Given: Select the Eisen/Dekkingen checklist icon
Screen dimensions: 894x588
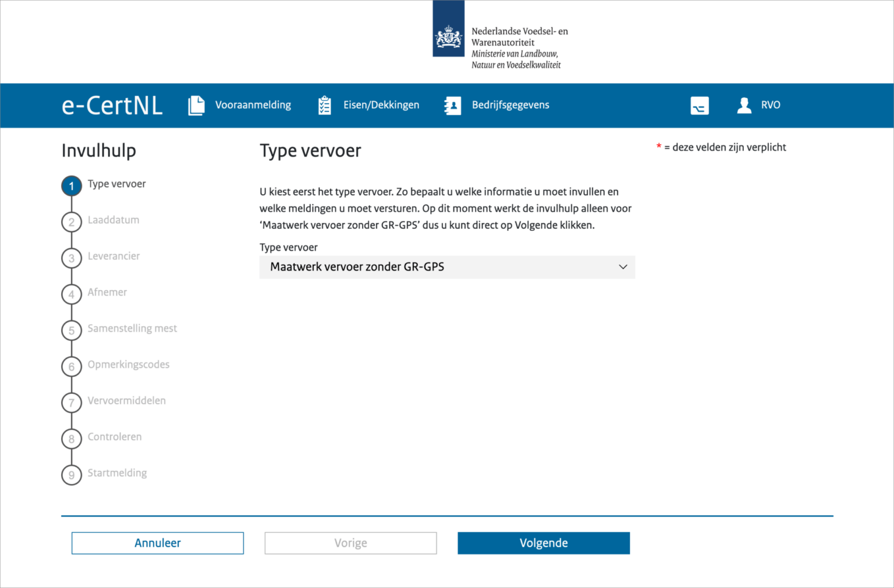Looking at the screenshot, I should point(324,105).
